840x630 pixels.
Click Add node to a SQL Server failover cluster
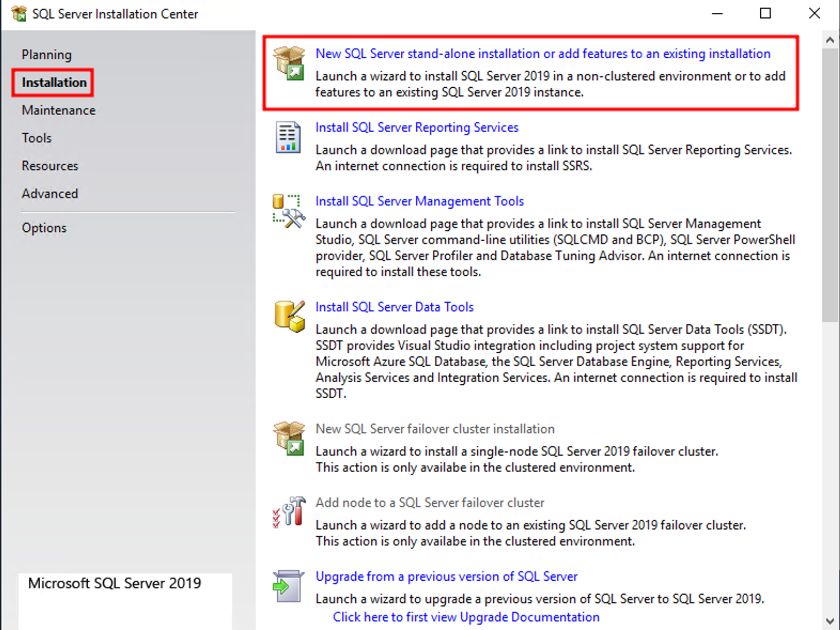[430, 503]
